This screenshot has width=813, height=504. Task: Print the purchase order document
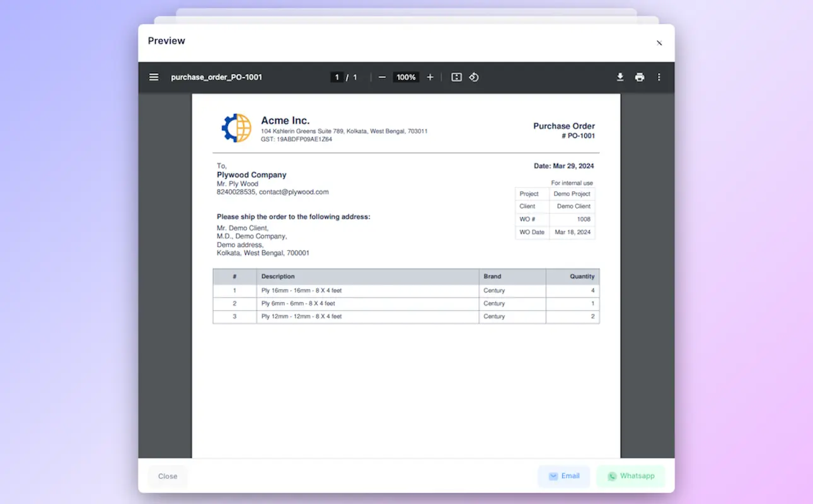click(640, 77)
